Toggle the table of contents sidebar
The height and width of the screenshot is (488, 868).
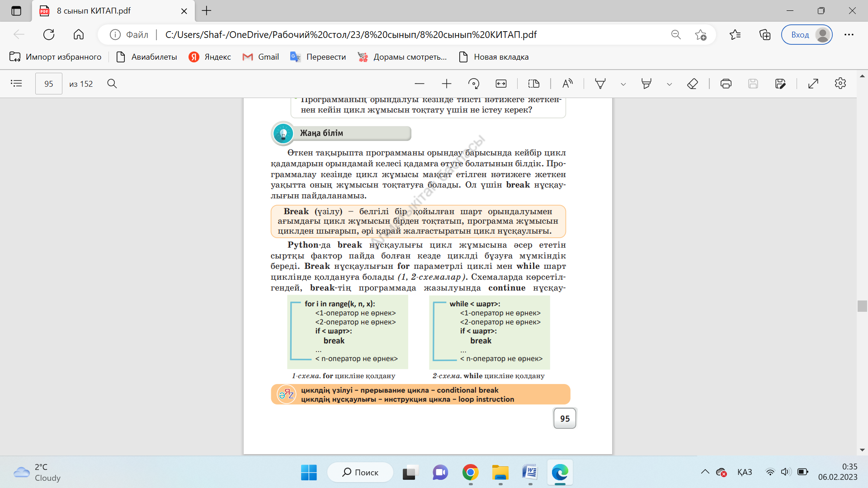coord(16,84)
